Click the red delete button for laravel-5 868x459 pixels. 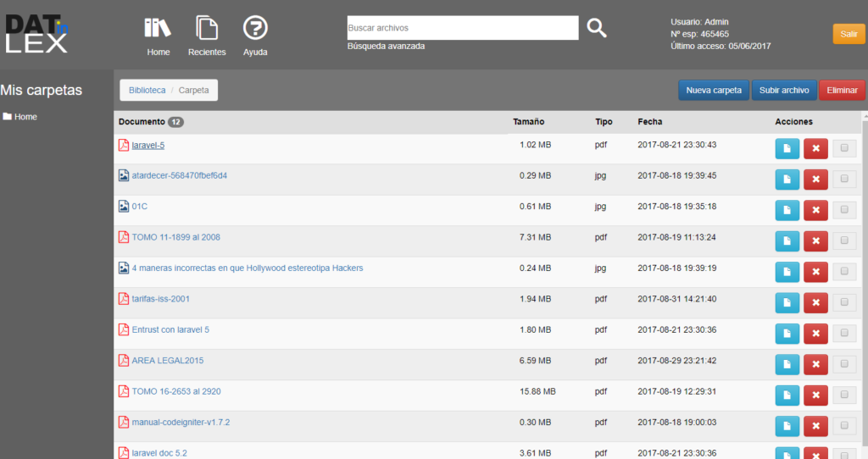point(815,148)
